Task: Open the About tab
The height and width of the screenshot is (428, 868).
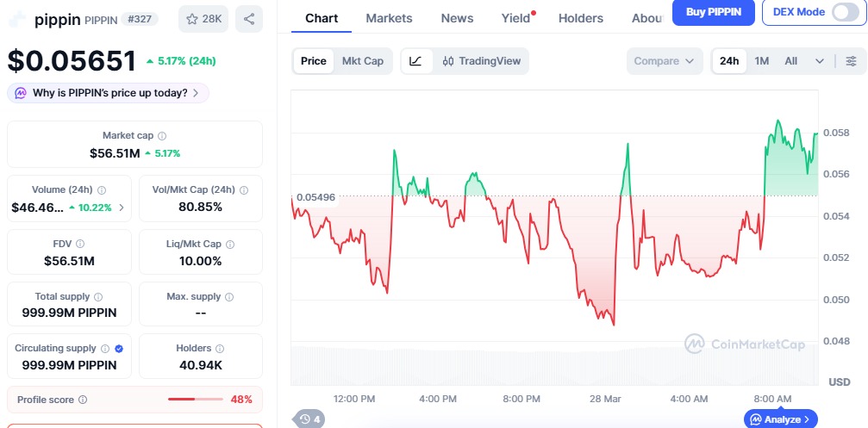Action: pyautogui.click(x=647, y=18)
